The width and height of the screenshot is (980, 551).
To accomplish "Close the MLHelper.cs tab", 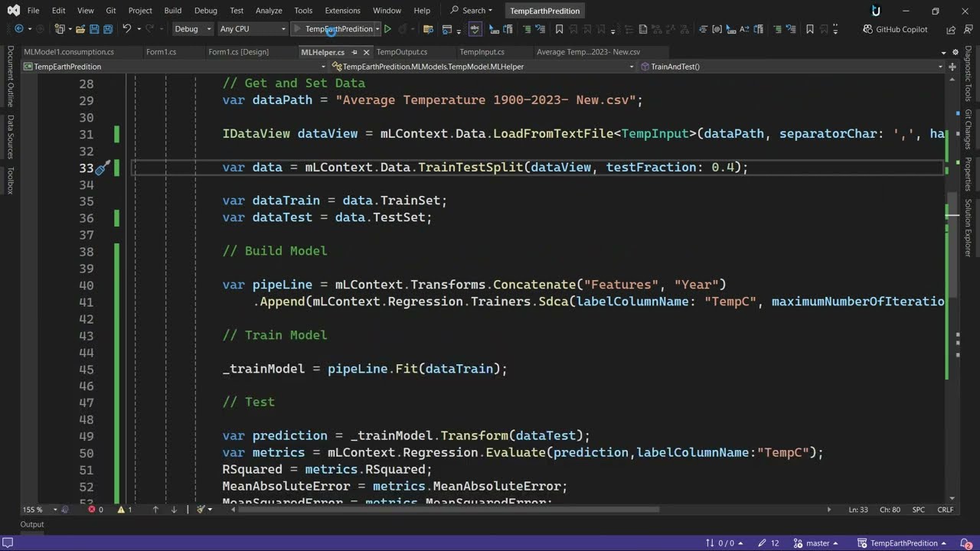I will [367, 52].
